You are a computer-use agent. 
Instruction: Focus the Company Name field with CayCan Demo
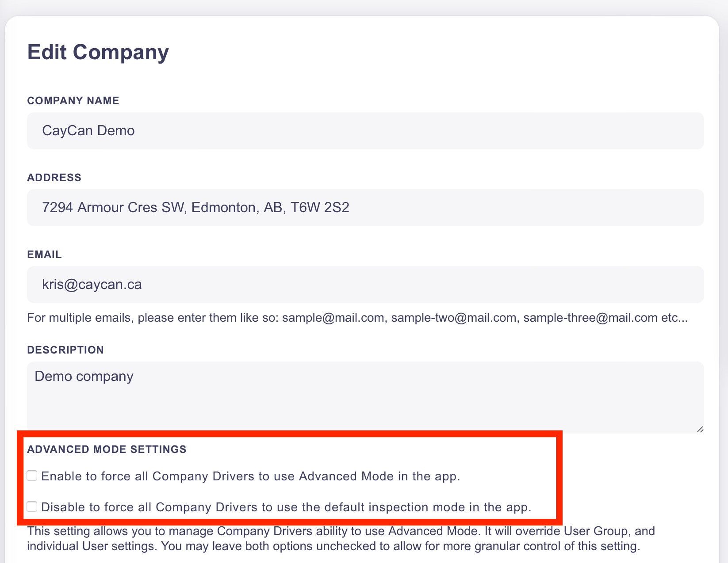pos(365,131)
